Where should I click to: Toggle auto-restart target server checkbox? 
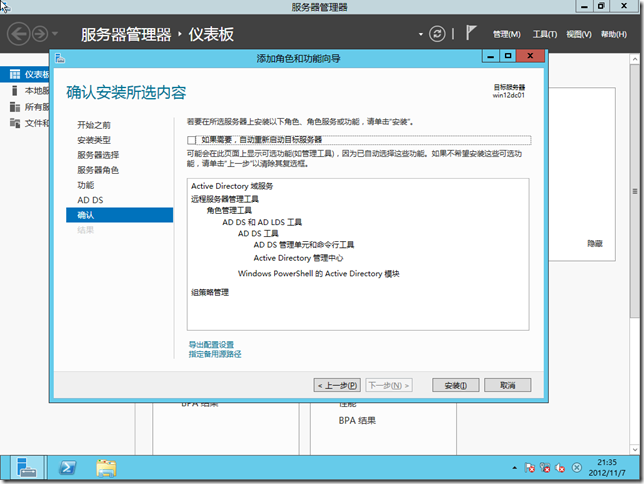coord(191,140)
